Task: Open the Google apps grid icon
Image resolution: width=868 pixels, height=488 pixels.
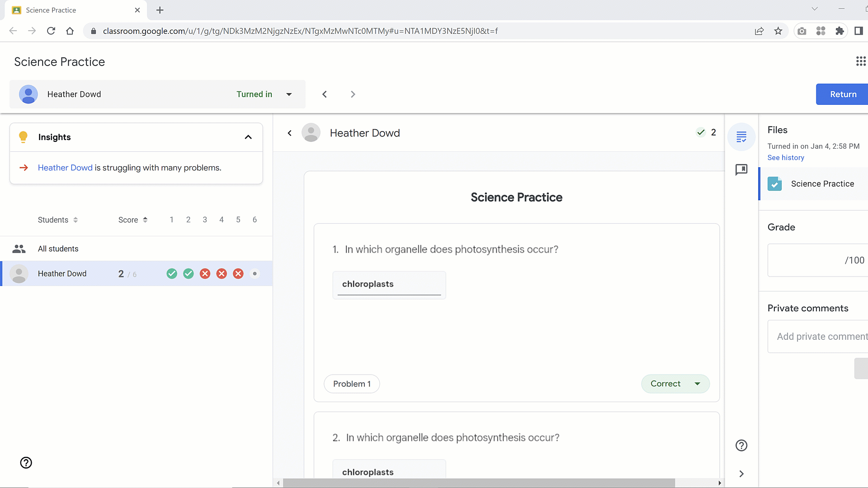Action: coord(861,61)
